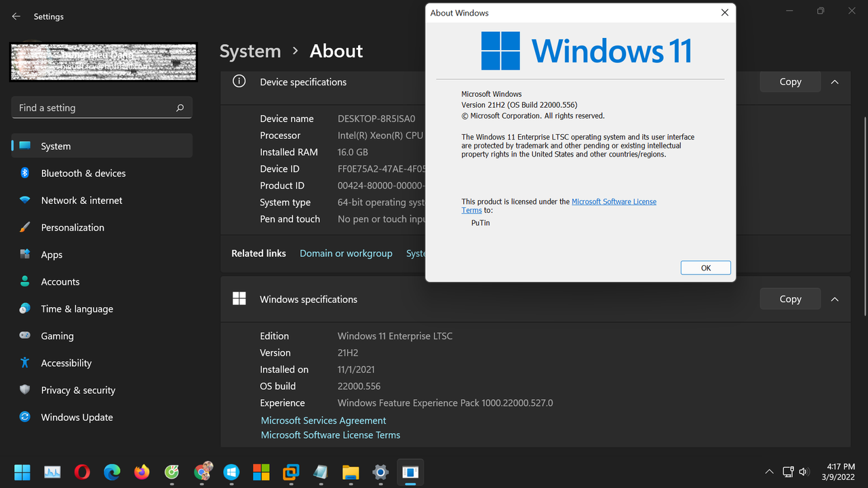Viewport: 868px width, 488px height.
Task: Open the Settings gear taskbar icon
Action: click(380, 472)
